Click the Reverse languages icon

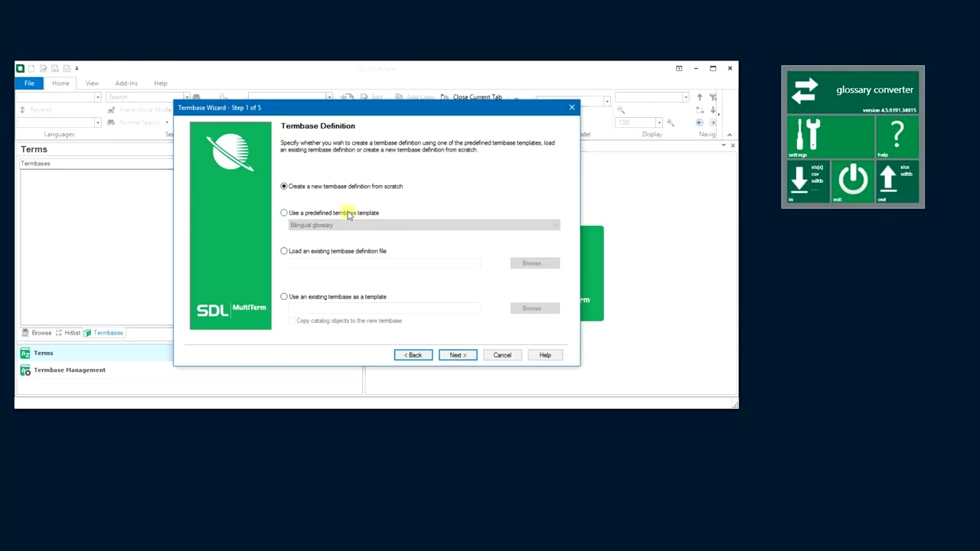[x=24, y=110]
